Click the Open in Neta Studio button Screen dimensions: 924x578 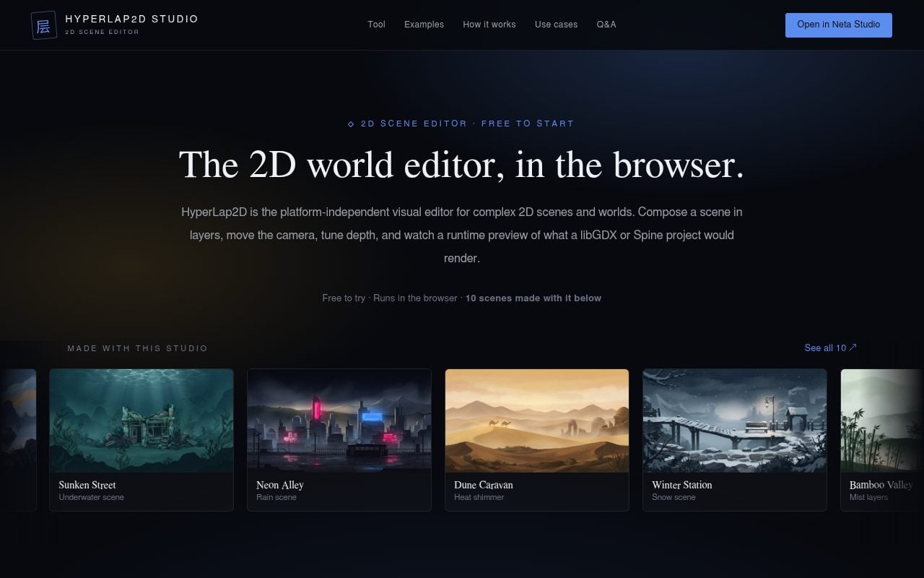(839, 25)
